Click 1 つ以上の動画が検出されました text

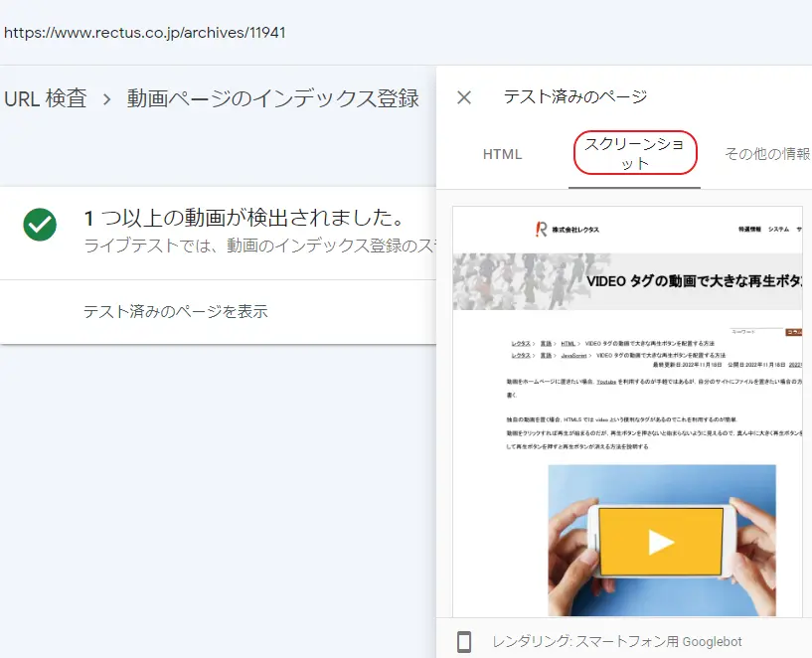pos(244,218)
